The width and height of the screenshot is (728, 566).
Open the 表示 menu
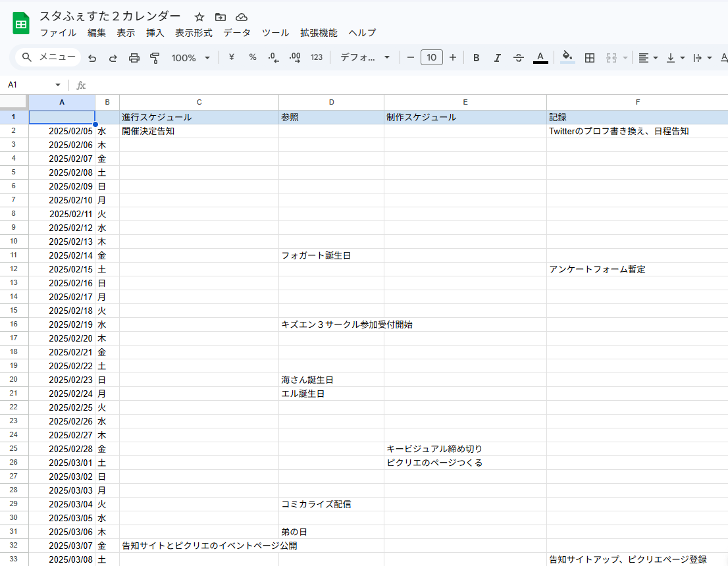[x=126, y=33]
